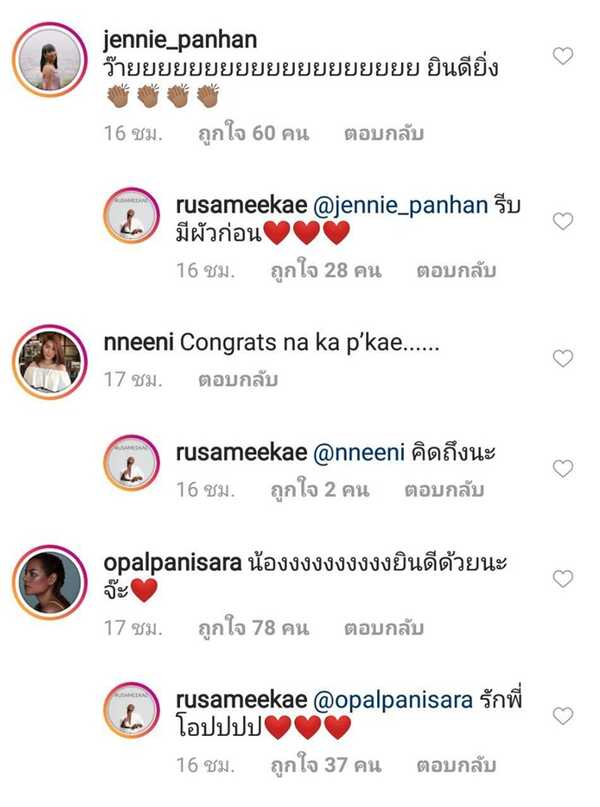Reply to nneeni's Congrats comment
Viewport: 600px width, 807px height.
pos(237,380)
